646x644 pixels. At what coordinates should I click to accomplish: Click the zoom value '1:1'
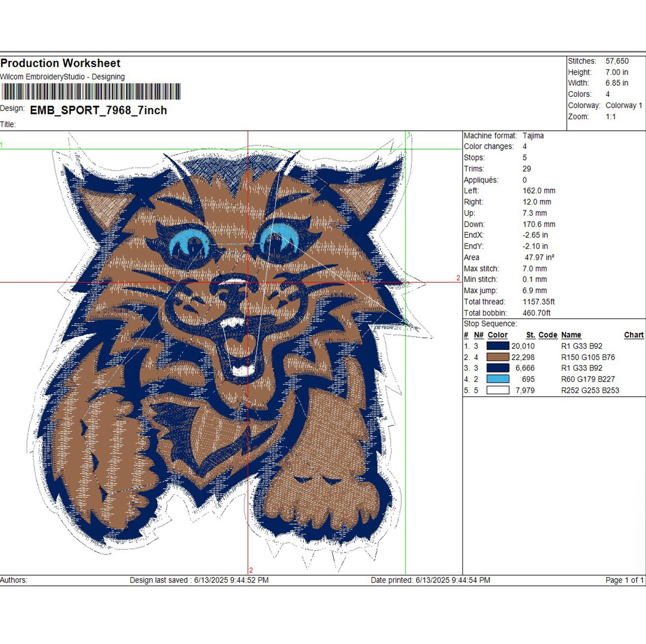[x=611, y=117]
